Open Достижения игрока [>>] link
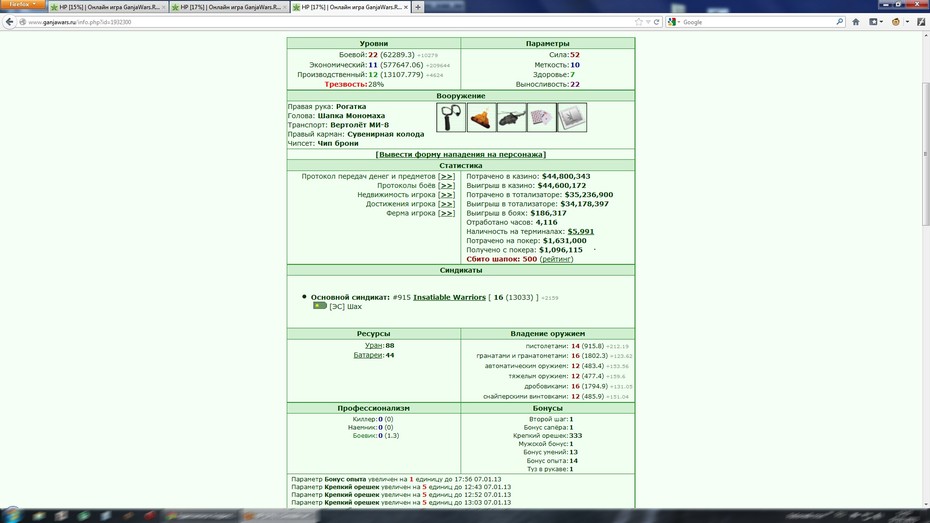 tap(447, 204)
